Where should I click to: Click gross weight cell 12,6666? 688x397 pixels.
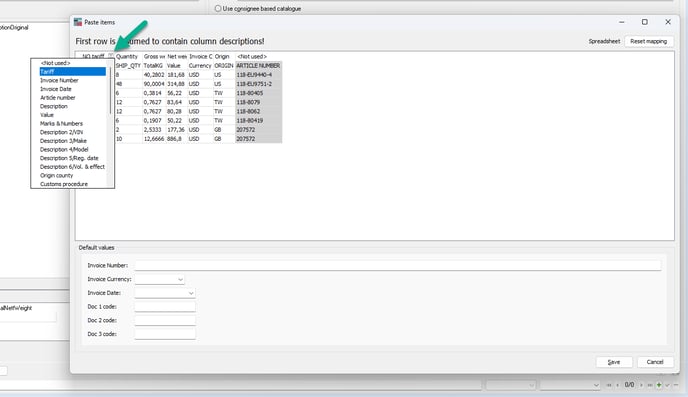(154, 139)
